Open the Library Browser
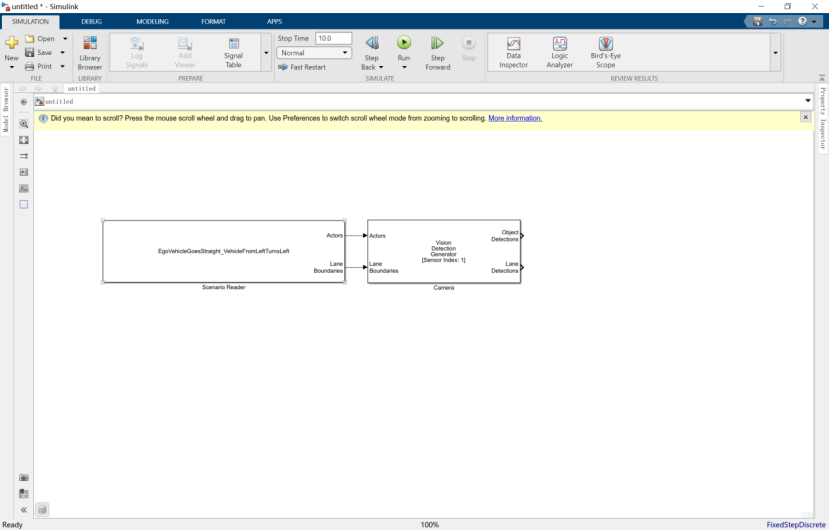Viewport: 830px width, 530px height. tap(90, 53)
